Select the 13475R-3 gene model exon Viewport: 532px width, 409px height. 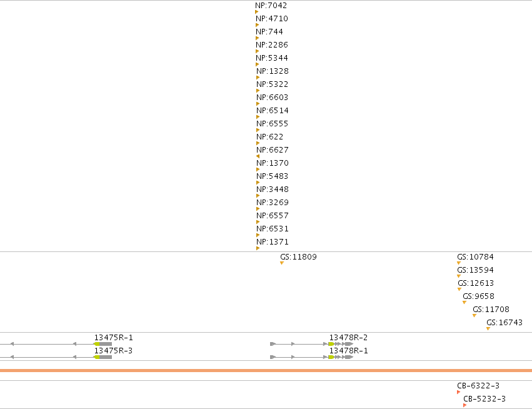point(103,357)
